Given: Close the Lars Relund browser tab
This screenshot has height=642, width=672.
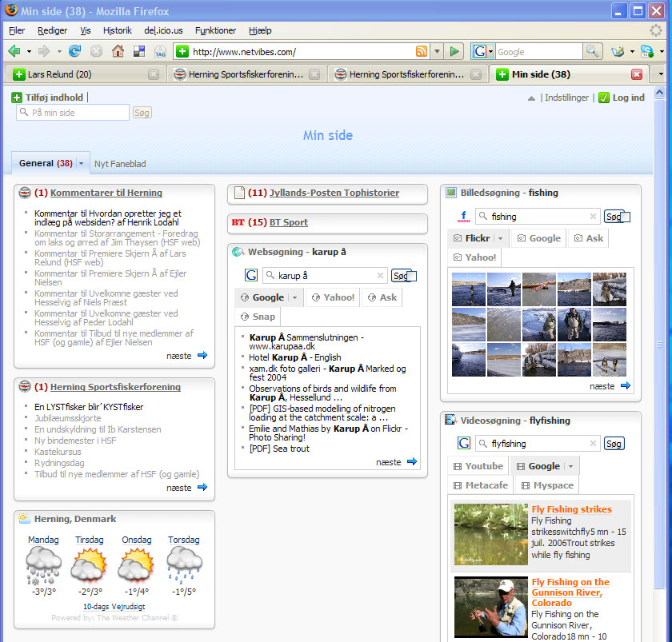Looking at the screenshot, I should (154, 74).
